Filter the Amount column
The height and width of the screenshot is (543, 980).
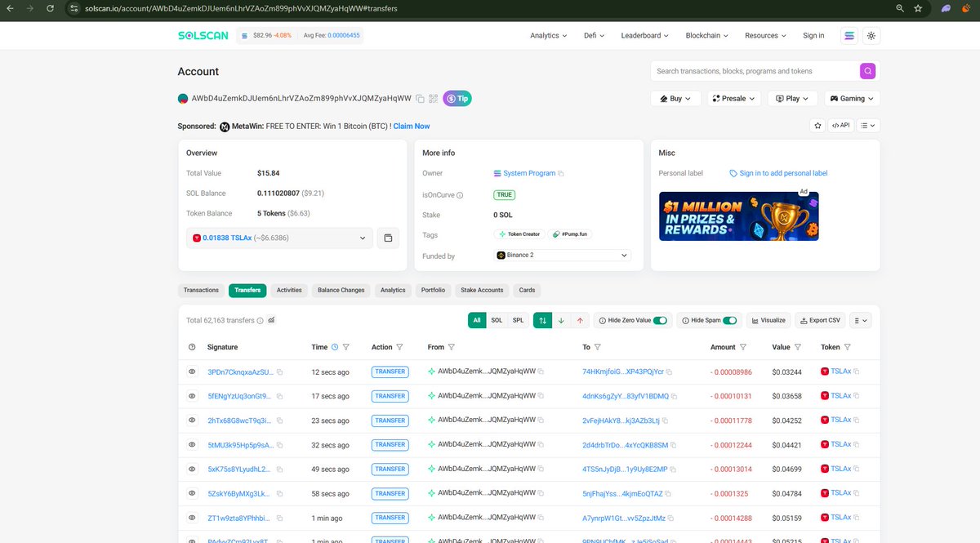tap(743, 347)
